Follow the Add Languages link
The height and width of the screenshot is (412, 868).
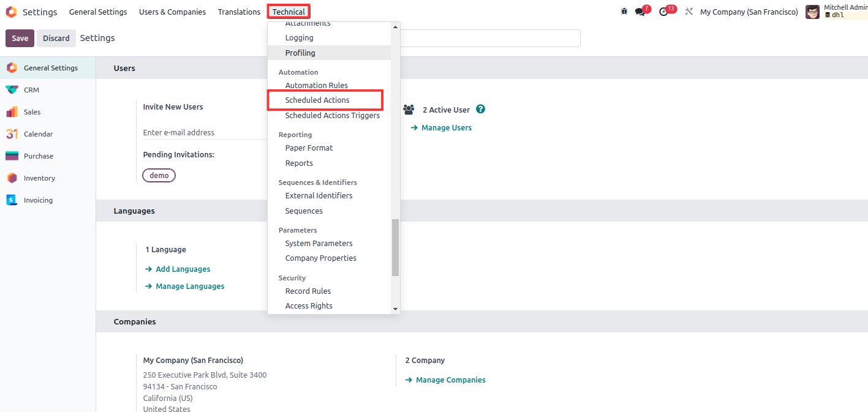click(178, 269)
